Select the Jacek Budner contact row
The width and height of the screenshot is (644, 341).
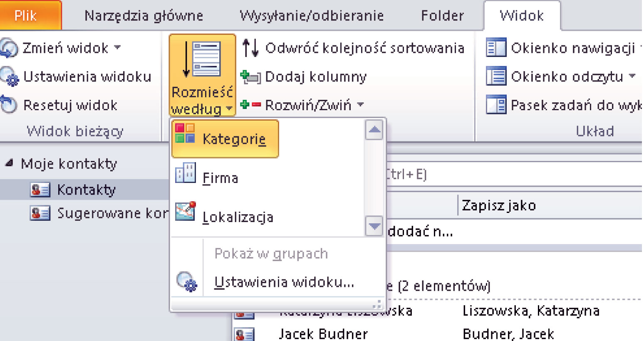[x=323, y=334]
